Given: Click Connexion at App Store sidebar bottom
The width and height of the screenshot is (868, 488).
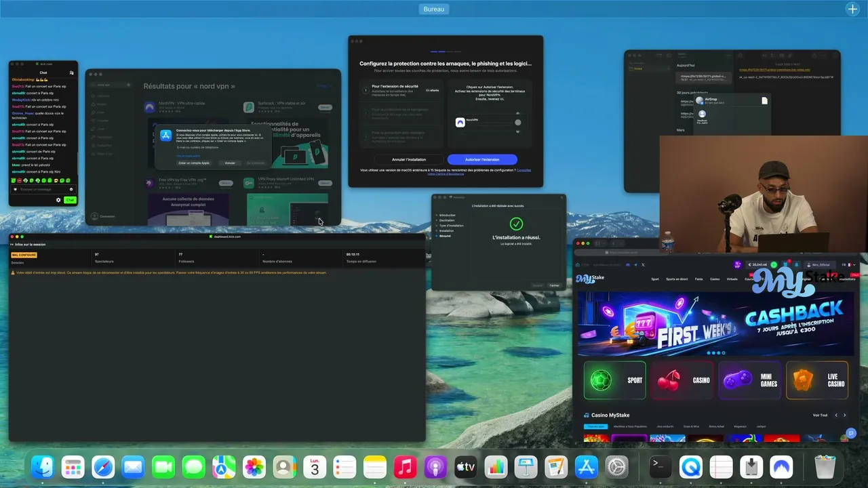Looking at the screenshot, I should 103,216.
